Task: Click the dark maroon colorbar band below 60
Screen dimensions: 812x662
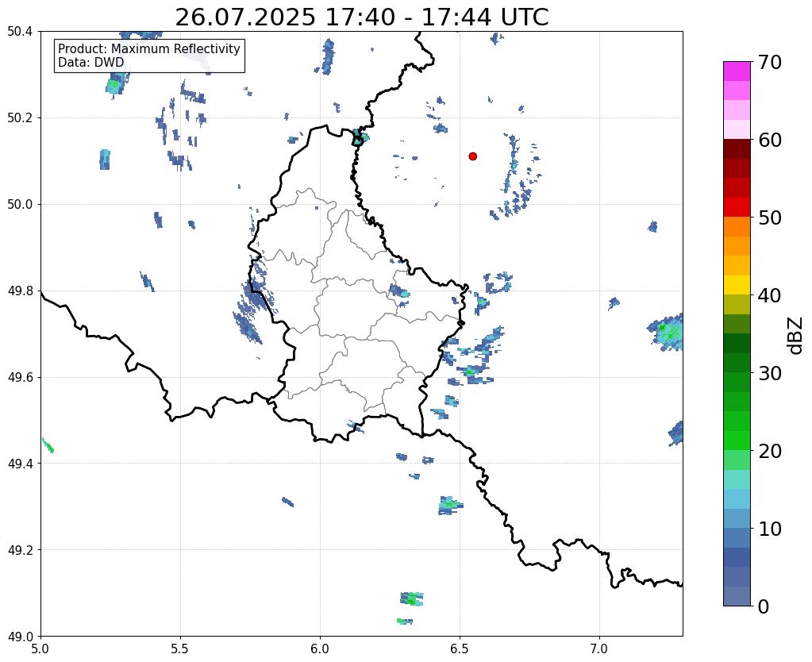Action: 737,149
